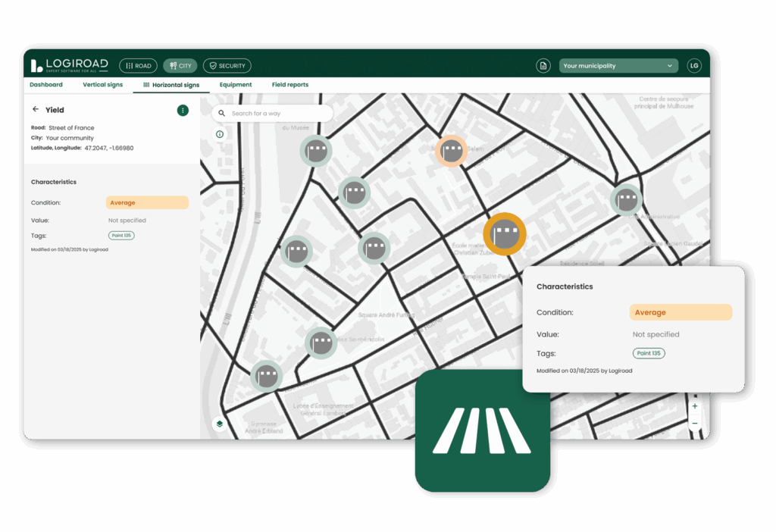Click the Search for a way field
The height and width of the screenshot is (532, 776).
(x=273, y=114)
